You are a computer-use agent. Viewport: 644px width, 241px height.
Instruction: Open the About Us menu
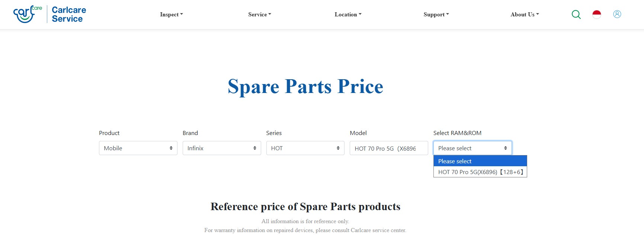[x=525, y=15]
